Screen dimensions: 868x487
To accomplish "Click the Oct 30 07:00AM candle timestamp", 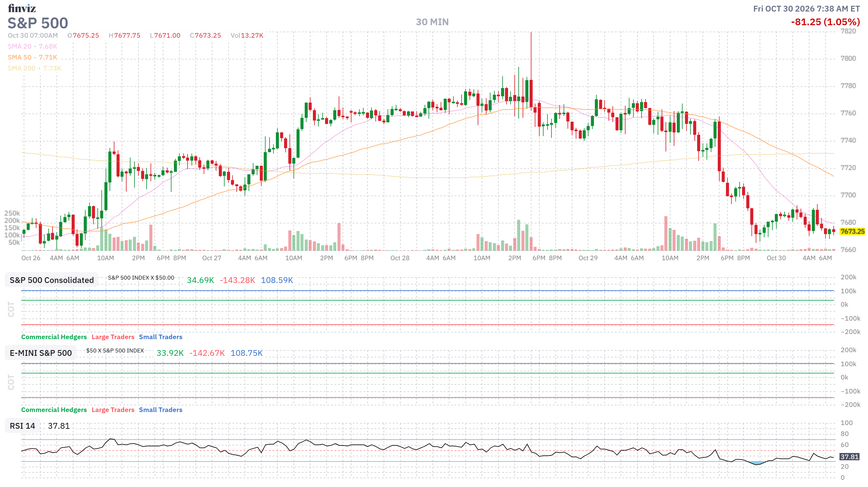I will point(33,36).
